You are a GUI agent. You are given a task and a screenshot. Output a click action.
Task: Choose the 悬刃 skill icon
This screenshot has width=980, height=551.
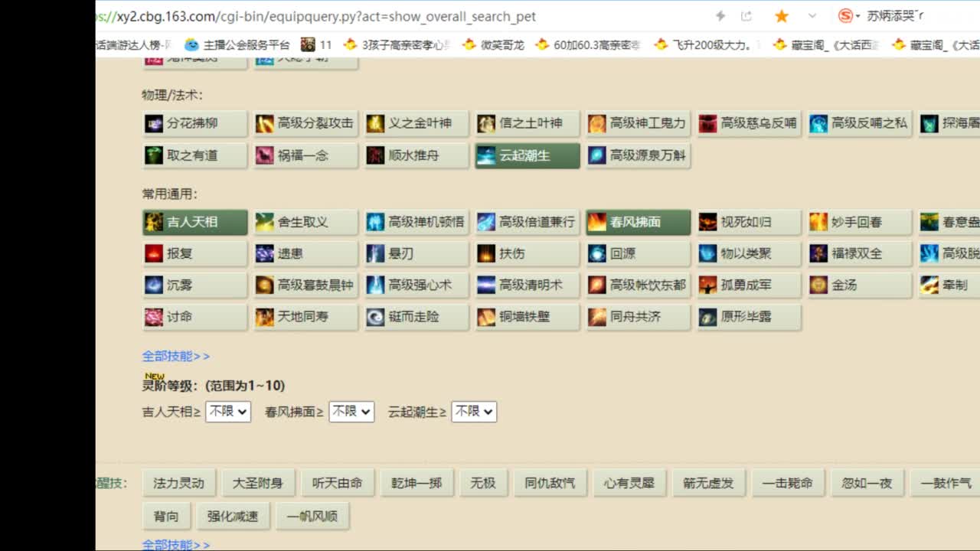coord(375,253)
